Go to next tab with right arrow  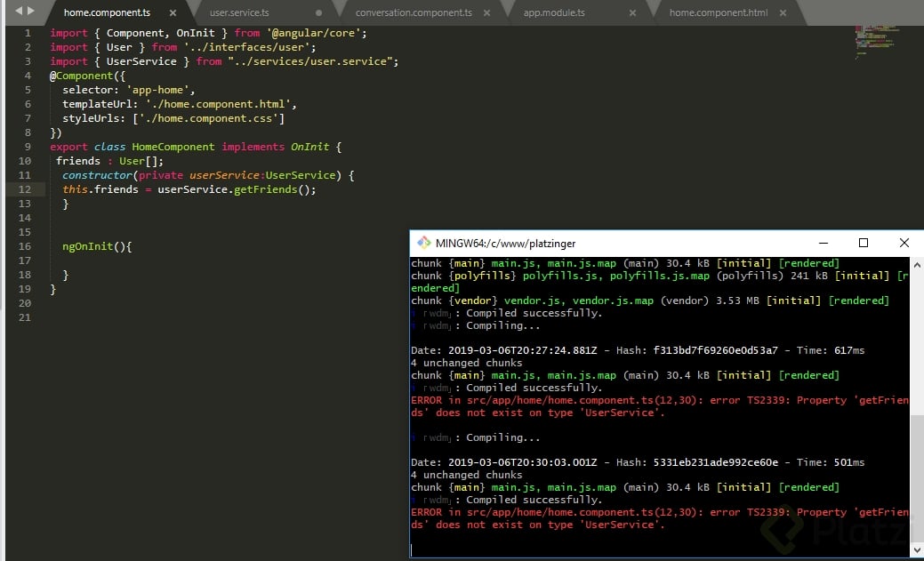(x=30, y=11)
